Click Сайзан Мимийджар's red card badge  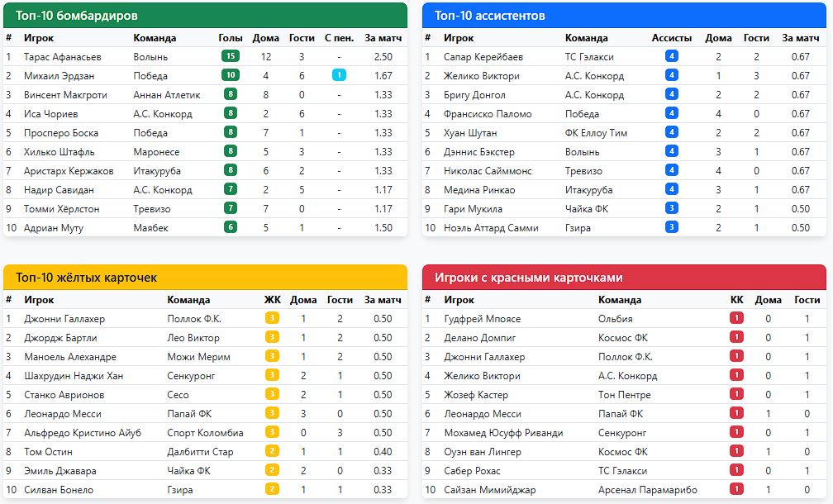pyautogui.click(x=737, y=489)
